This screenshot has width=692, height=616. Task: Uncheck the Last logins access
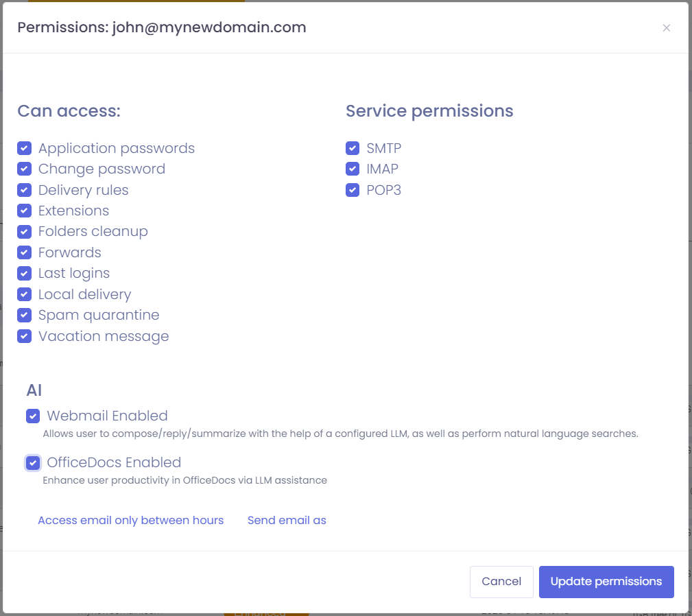point(25,273)
